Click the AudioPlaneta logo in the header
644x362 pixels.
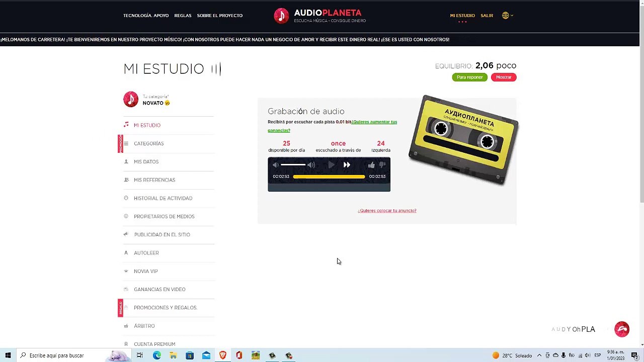click(320, 16)
